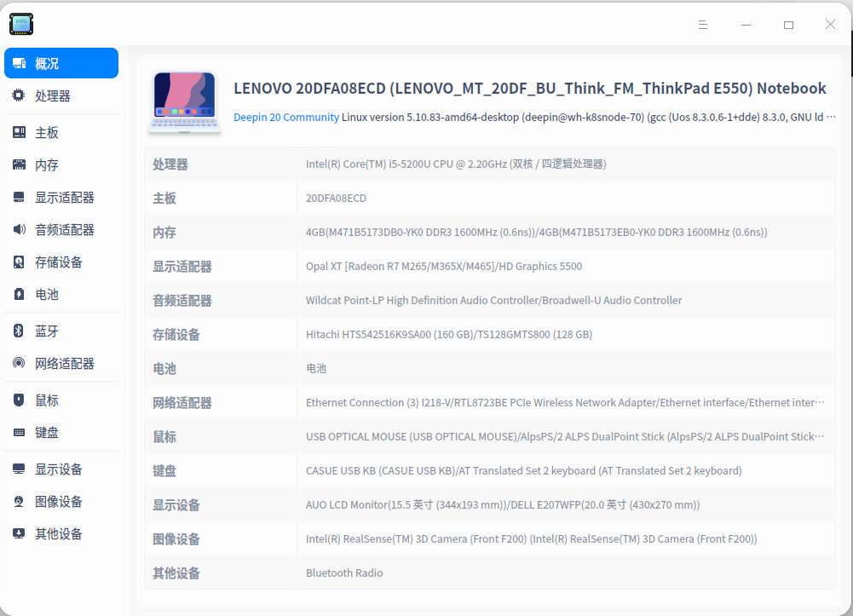
Task: Click the CASUE USB KB keyboard value
Action: (524, 471)
